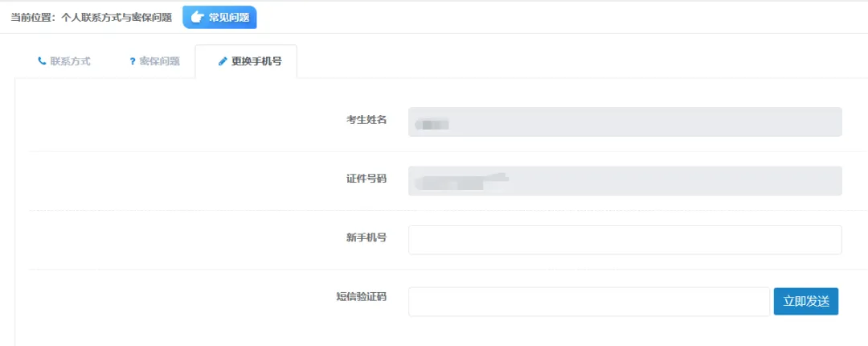Click the greyed-out 考生姓名 field
868x346 pixels.
(x=625, y=122)
